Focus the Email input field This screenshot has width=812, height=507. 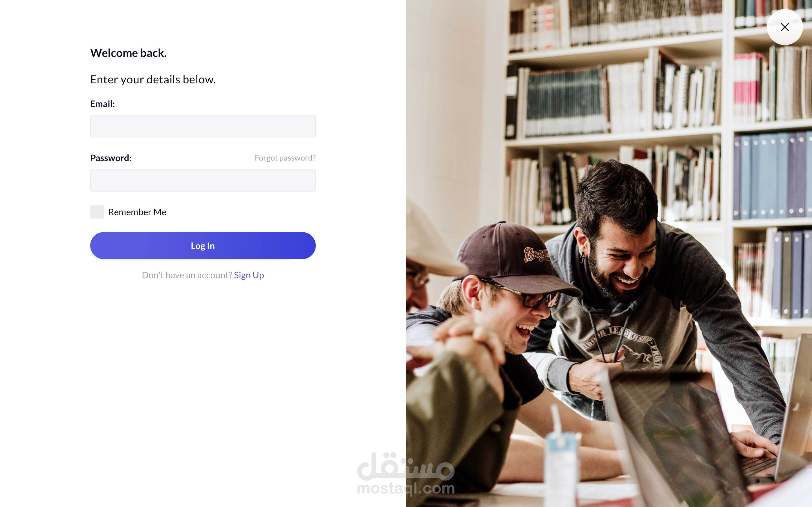click(203, 126)
